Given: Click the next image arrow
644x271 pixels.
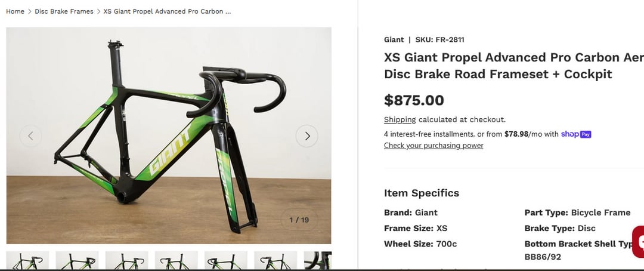Looking at the screenshot, I should pos(307,136).
